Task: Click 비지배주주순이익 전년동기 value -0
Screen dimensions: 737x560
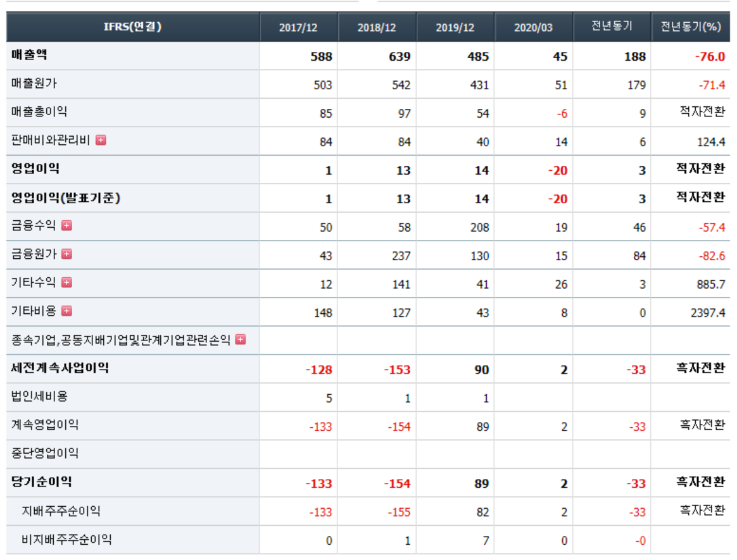Action: coord(640,541)
